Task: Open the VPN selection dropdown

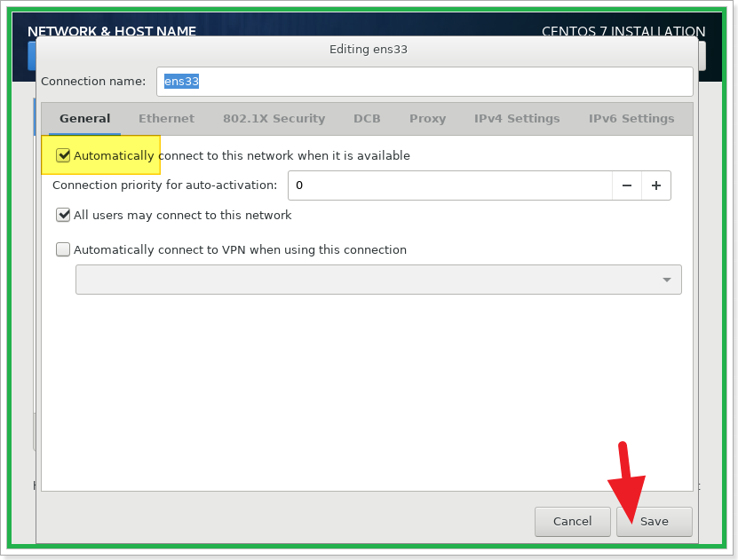Action: tap(378, 280)
